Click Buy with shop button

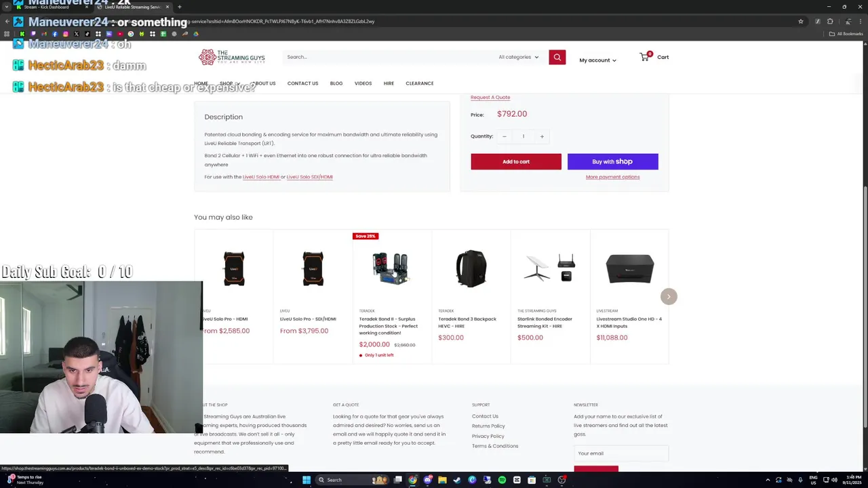pos(612,161)
